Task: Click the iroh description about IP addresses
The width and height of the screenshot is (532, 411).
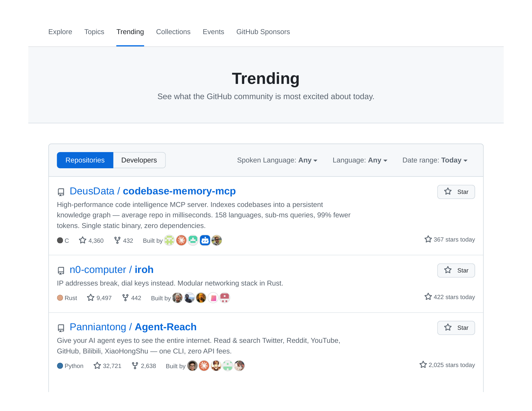Action: [x=170, y=283]
